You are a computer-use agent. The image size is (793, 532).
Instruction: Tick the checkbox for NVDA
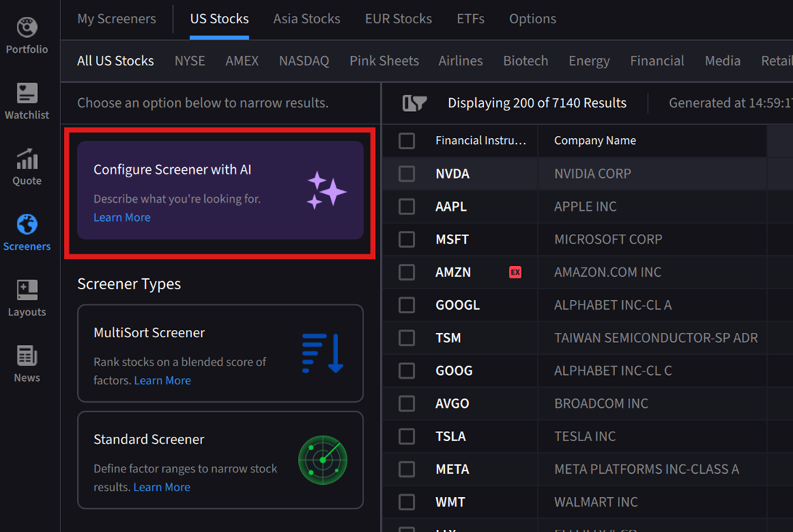pos(407,174)
